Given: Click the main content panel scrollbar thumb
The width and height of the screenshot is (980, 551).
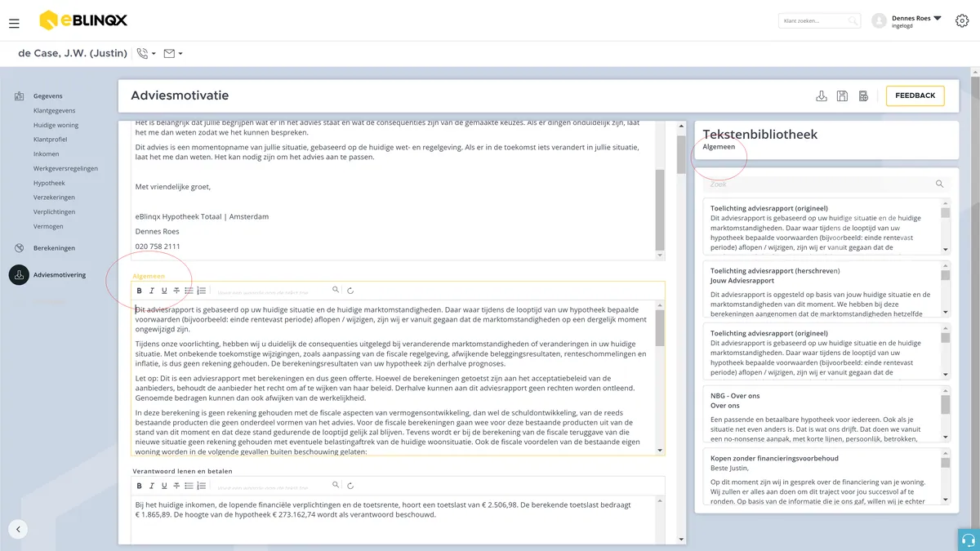Looking at the screenshot, I should click(x=680, y=154).
